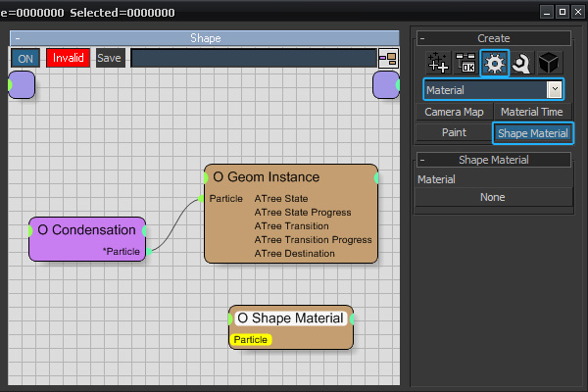Select the condition OK nodes icon

pyautogui.click(x=465, y=63)
